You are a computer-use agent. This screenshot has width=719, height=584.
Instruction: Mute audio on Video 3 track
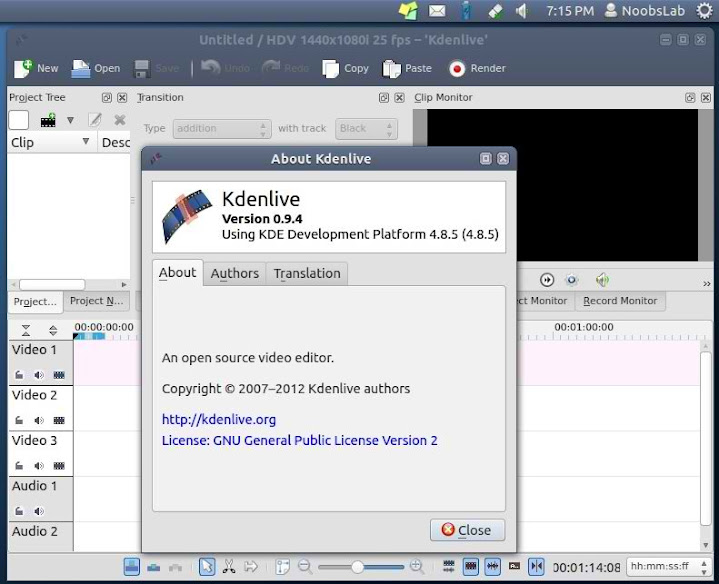click(x=39, y=466)
